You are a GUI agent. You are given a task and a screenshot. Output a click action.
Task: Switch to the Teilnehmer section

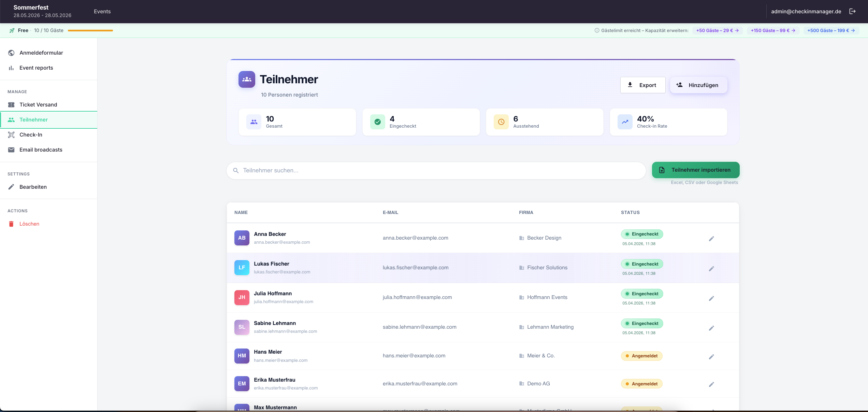[33, 119]
